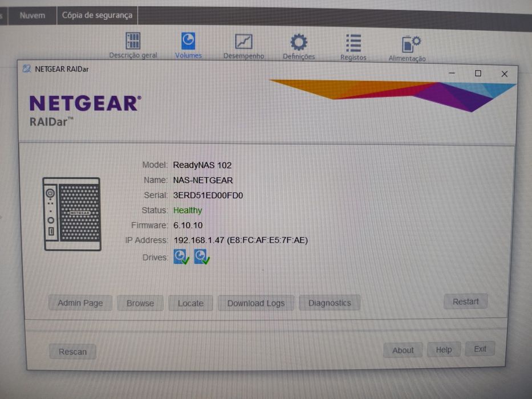Click the Restart button
This screenshot has width=532, height=399.
click(x=465, y=302)
